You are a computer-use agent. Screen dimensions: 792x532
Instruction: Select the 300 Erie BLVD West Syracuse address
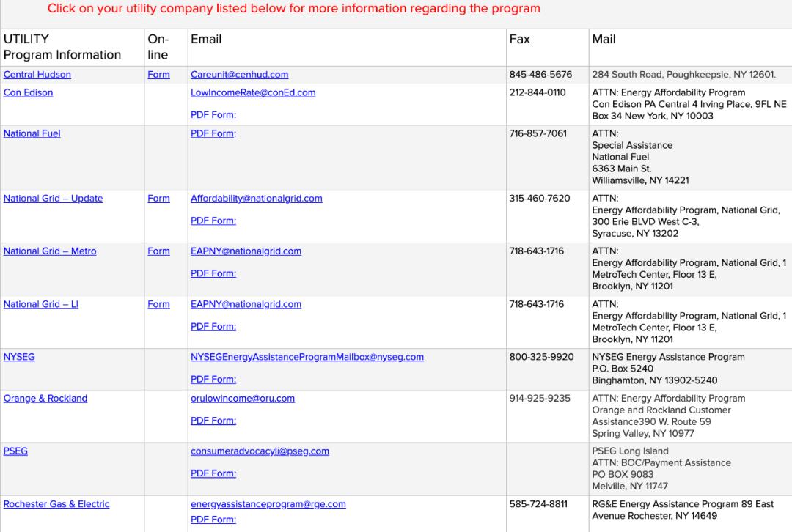pos(686,216)
